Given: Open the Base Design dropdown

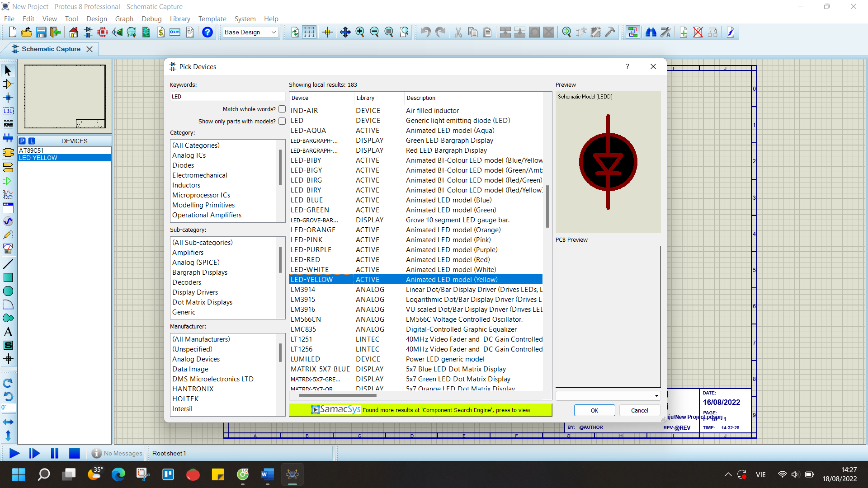Looking at the screenshot, I should click(x=274, y=32).
